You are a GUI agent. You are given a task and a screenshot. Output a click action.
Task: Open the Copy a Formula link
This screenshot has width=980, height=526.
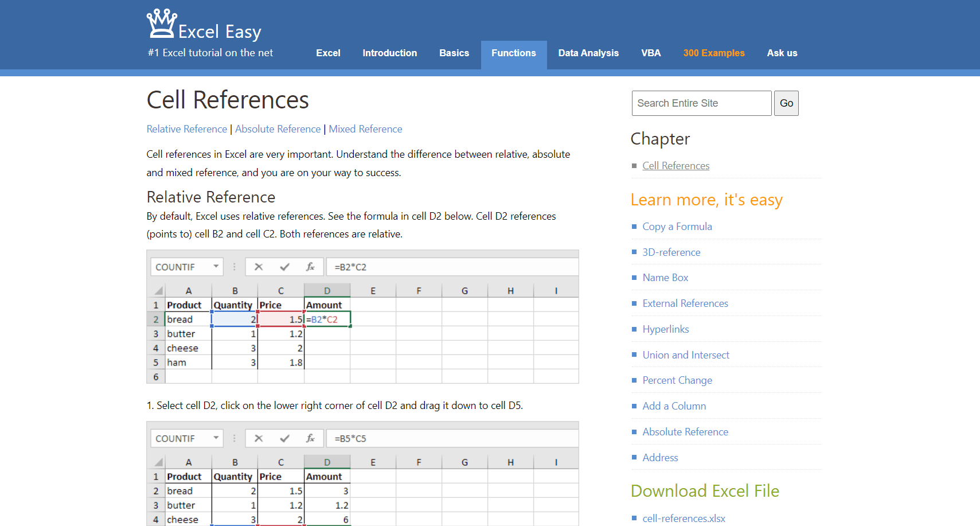677,227
